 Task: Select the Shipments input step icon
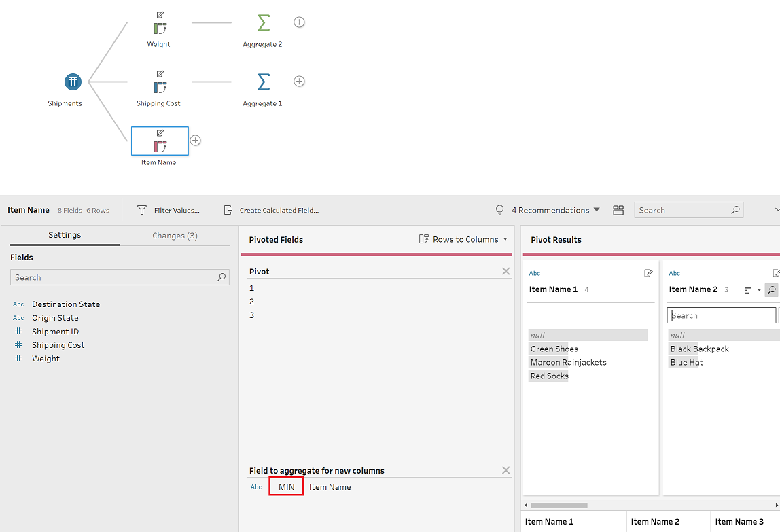pyautogui.click(x=73, y=82)
